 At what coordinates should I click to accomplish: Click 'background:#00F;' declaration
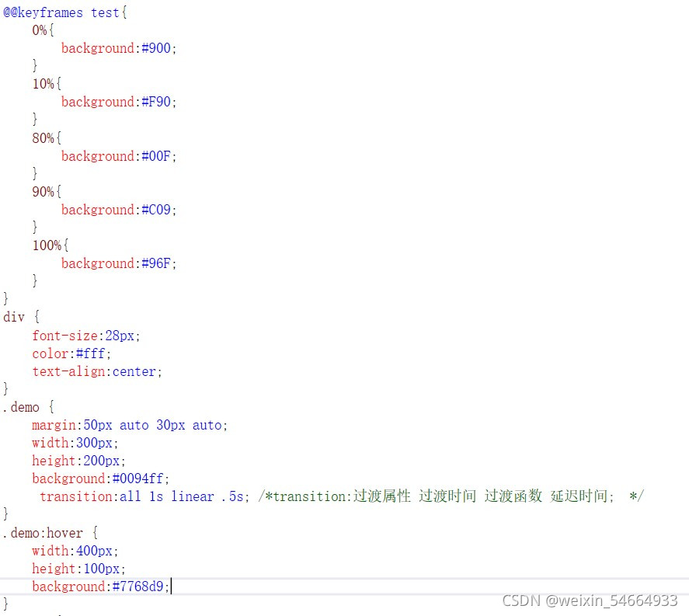[119, 156]
